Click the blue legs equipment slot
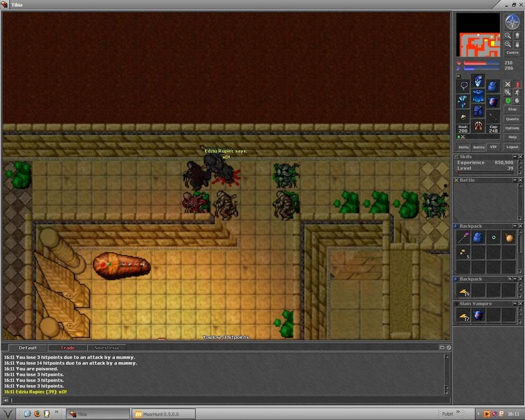 tap(478, 111)
